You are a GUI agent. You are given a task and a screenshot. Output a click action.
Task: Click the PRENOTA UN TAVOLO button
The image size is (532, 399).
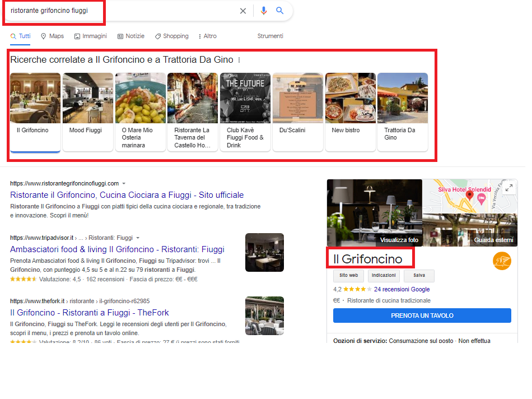[422, 316]
